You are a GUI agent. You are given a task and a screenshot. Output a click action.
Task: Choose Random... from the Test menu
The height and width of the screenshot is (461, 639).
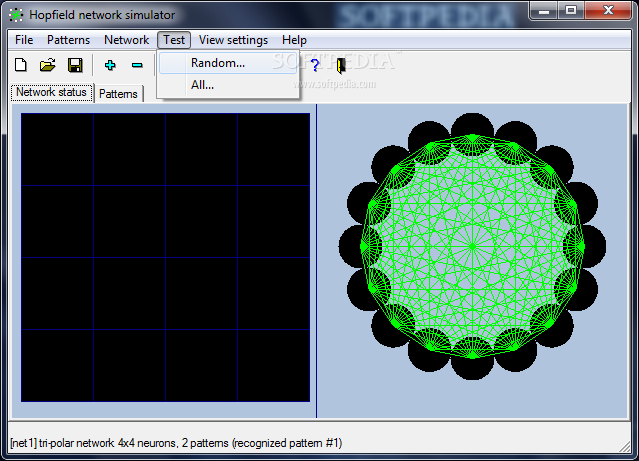(228, 63)
